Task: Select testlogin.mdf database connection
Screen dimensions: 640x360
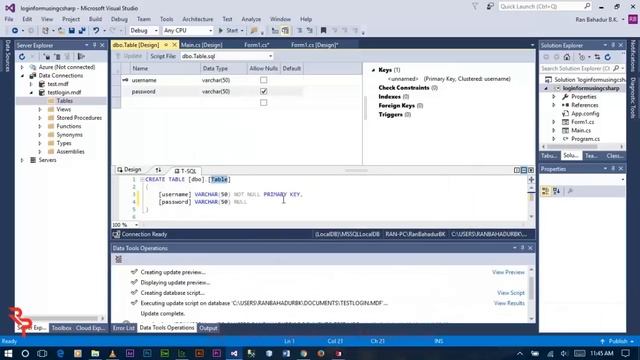Action: 64,93
